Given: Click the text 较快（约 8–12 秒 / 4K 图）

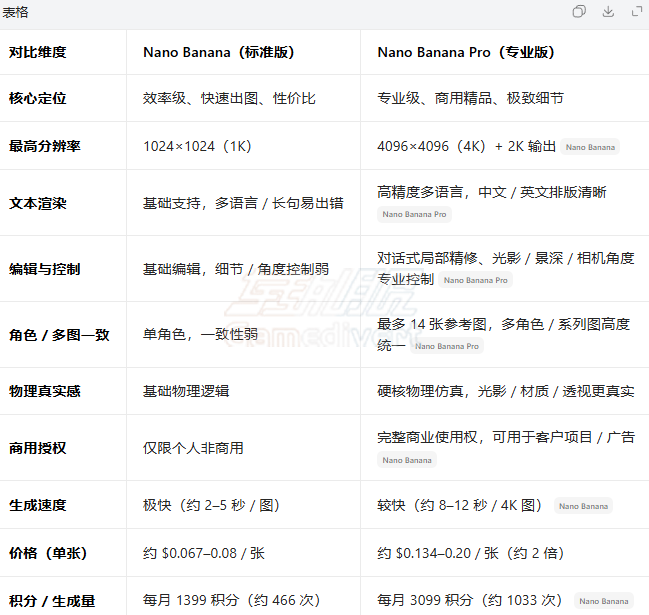Looking at the screenshot, I should [x=460, y=505].
